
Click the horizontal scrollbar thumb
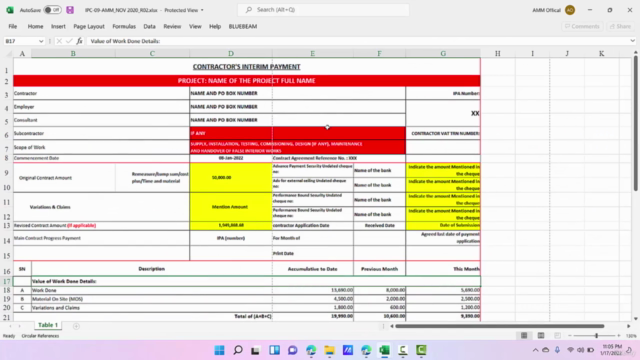(x=500, y=326)
